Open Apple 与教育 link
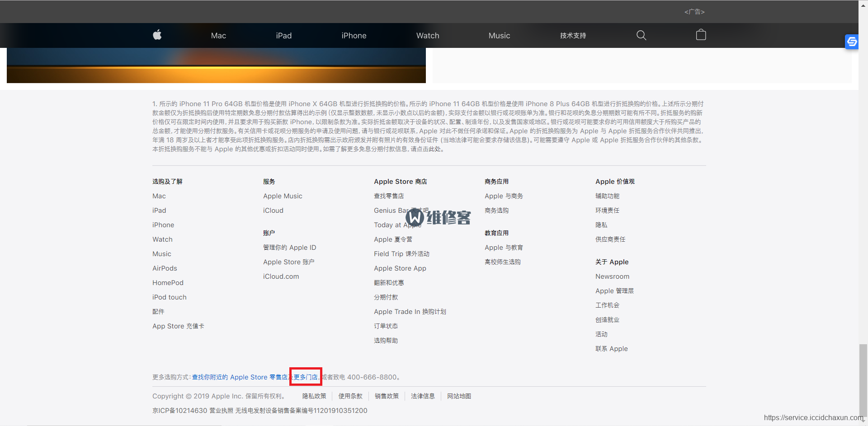 (504, 248)
